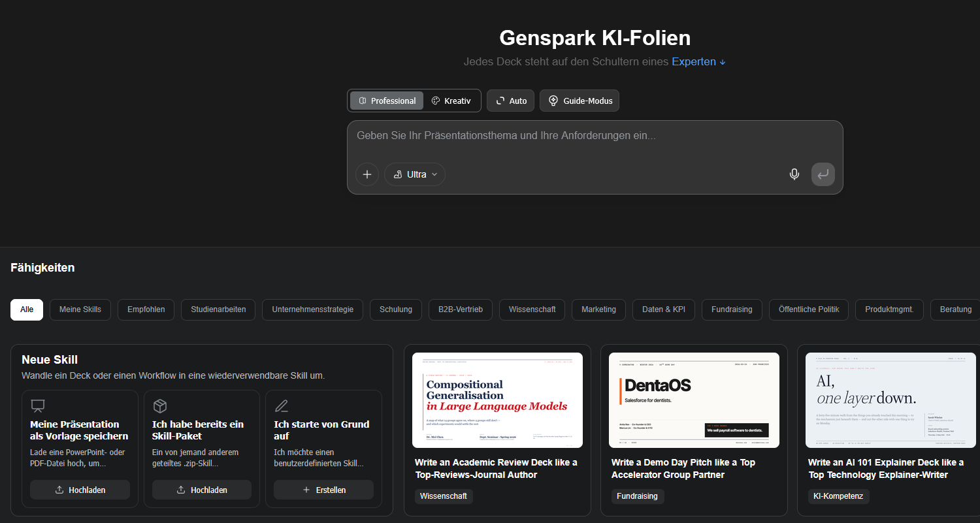Toggle the Guide-Modus button
Screen dimensions: 980x523
580,101
